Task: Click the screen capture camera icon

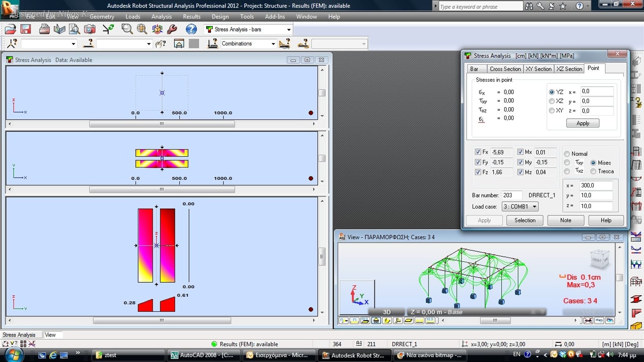Action: coord(90,29)
